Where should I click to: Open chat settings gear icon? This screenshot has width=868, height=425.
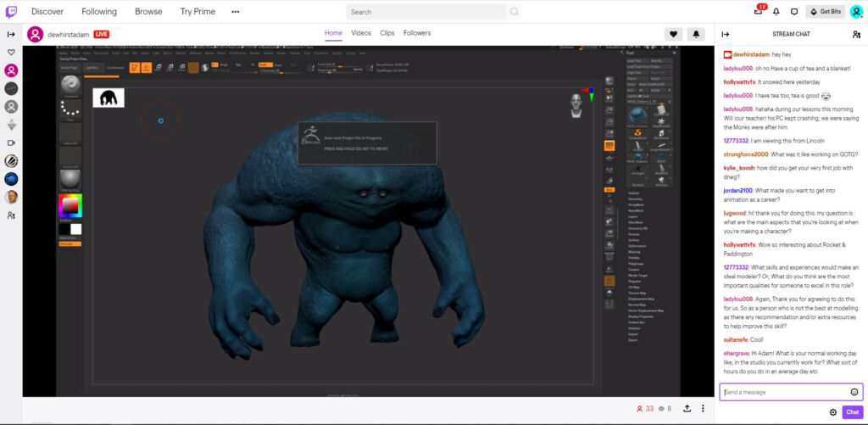tap(832, 411)
